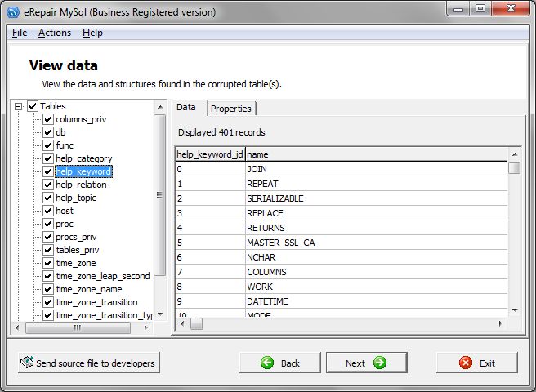Click data grid horizontal scroll left arrow

pos(182,323)
